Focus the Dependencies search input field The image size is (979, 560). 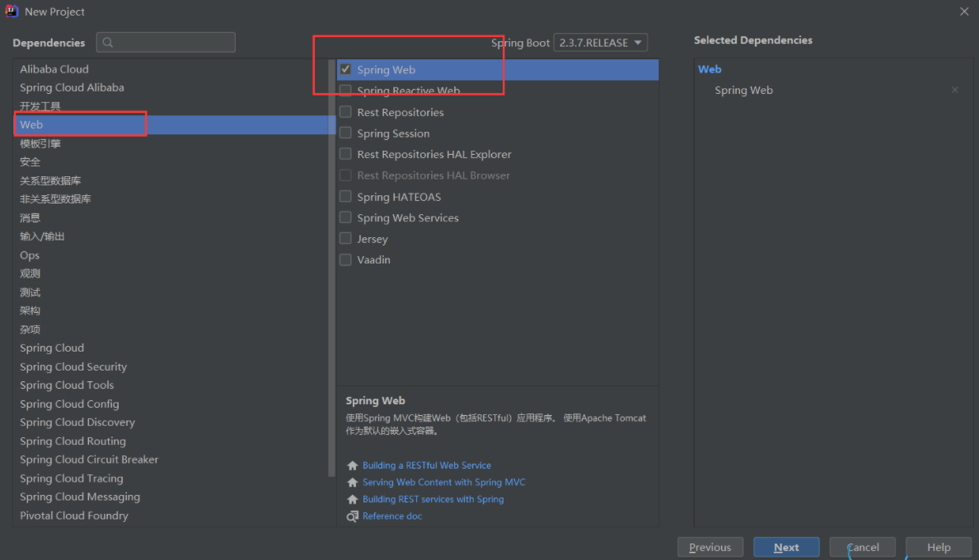pyautogui.click(x=166, y=42)
